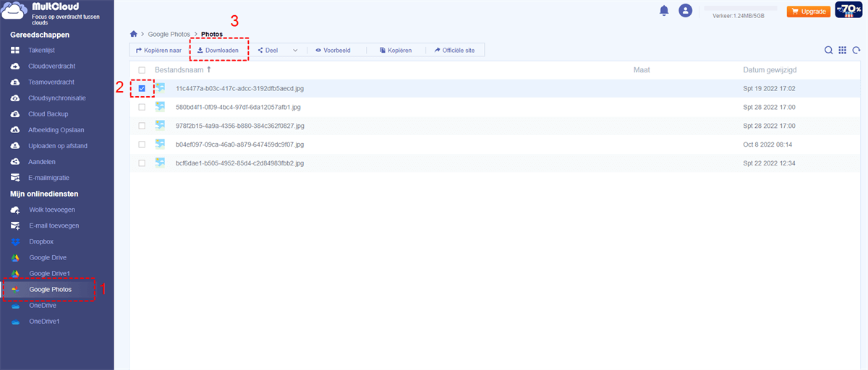Click file name b04ef097-09ca-46a0-a879-647459dc9f07.jpg
The width and height of the screenshot is (868, 370).
239,145
